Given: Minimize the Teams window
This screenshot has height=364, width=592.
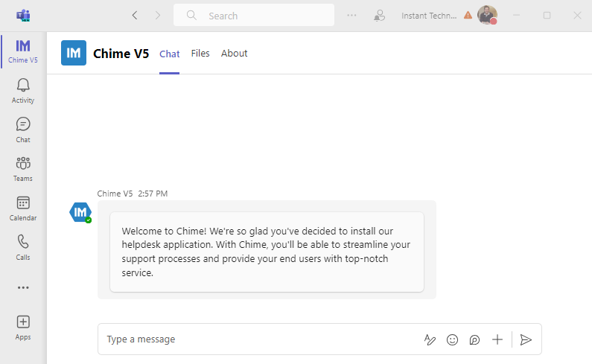Looking at the screenshot, I should coord(517,16).
